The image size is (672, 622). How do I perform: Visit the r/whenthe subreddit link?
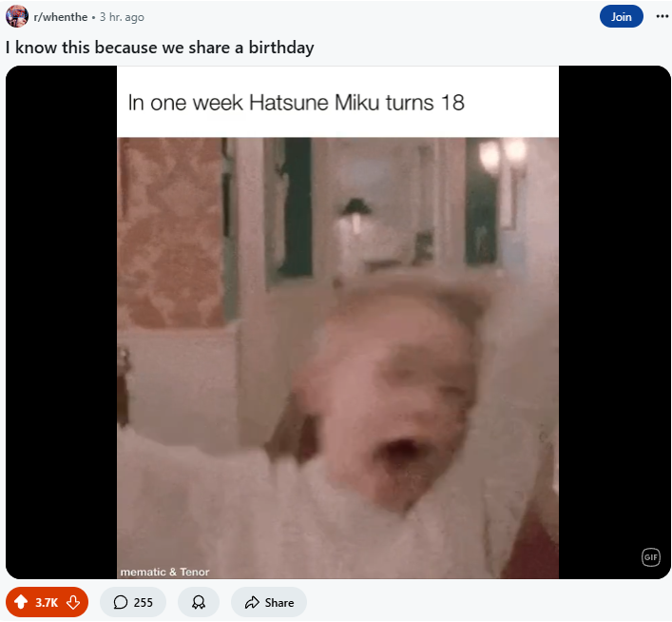point(61,17)
